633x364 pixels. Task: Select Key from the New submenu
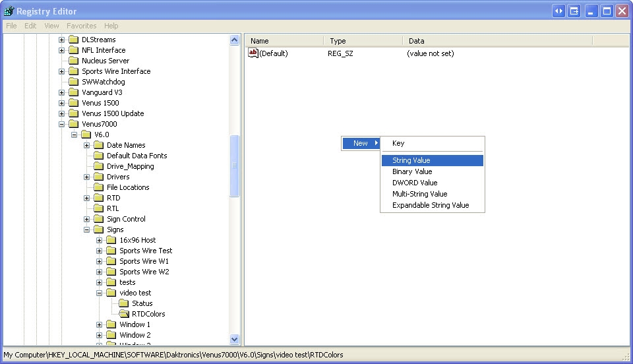pyautogui.click(x=398, y=143)
